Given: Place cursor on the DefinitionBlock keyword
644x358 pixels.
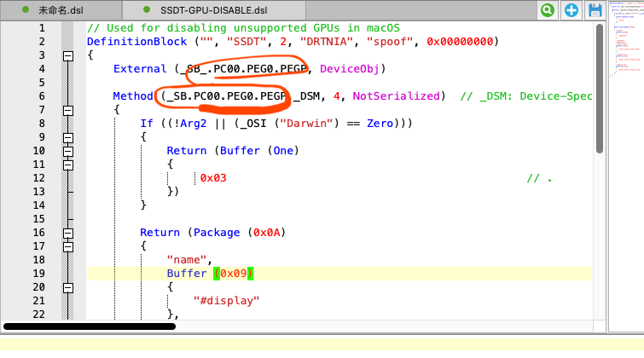Looking at the screenshot, I should coord(130,42).
